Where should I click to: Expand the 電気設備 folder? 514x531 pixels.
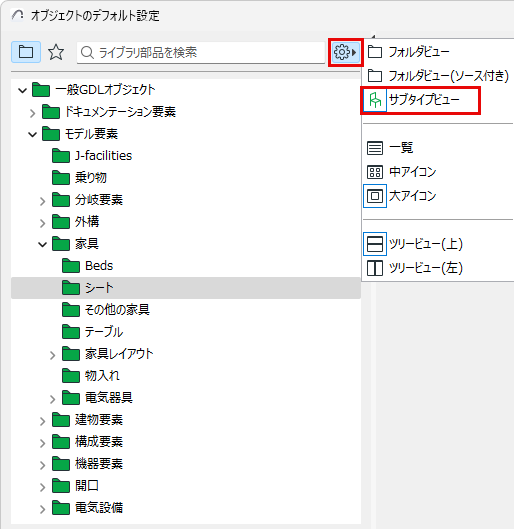tap(42, 509)
